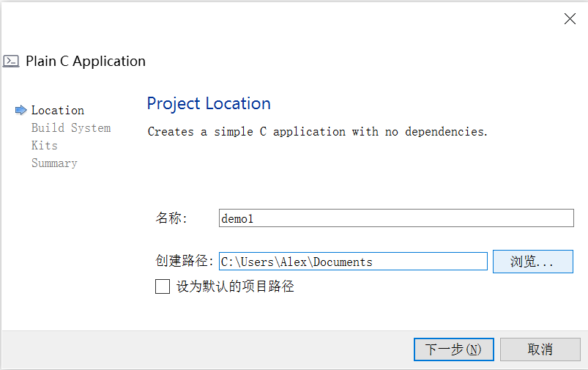Click the creation path field C:\Users\Alex\Documents

pyautogui.click(x=353, y=261)
